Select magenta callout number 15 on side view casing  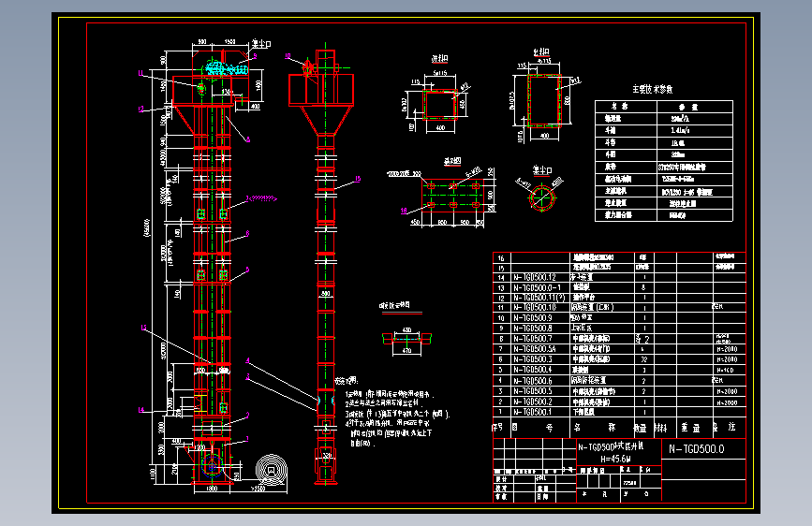[358, 179]
